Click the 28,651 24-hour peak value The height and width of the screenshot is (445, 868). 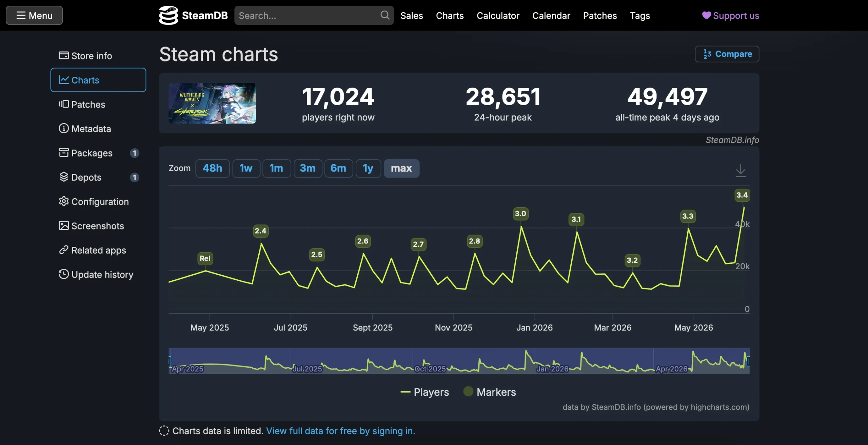(503, 96)
